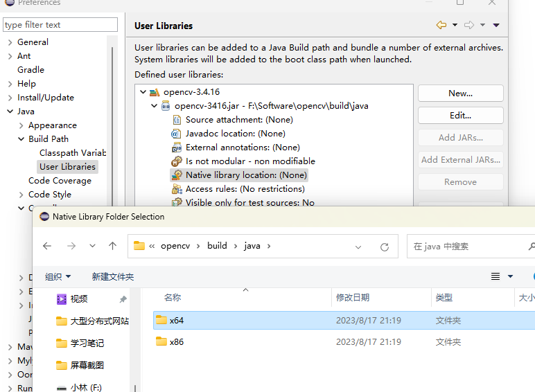Expand the Appearance node under Java

point(21,125)
